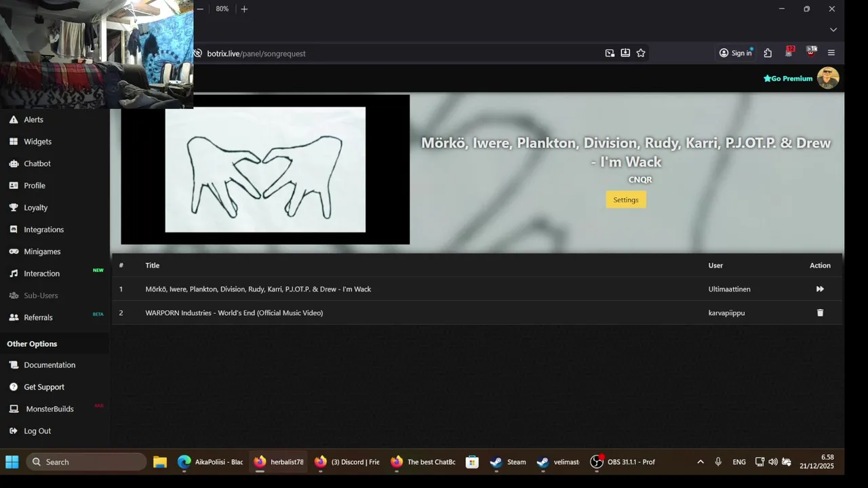Image resolution: width=868 pixels, height=488 pixels.
Task: Click the Sub-Users people icon
Action: pos(14,296)
